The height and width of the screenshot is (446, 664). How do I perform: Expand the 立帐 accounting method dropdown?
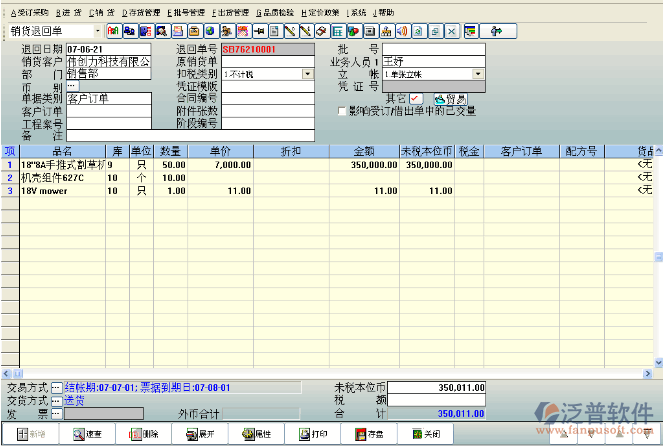point(478,74)
